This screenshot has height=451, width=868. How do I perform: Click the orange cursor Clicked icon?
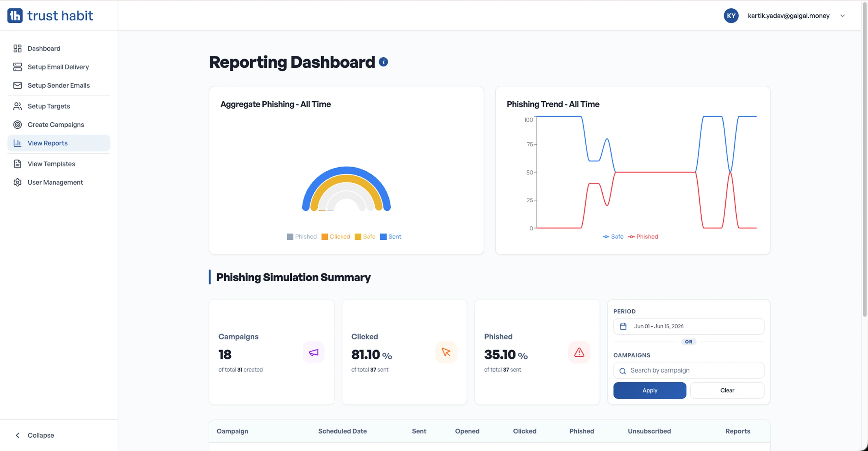click(x=446, y=352)
